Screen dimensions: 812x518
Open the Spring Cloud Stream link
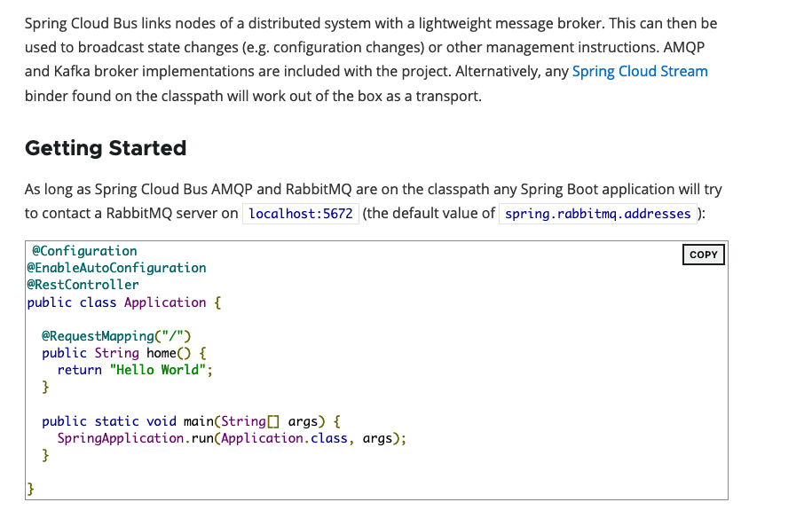[640, 72]
